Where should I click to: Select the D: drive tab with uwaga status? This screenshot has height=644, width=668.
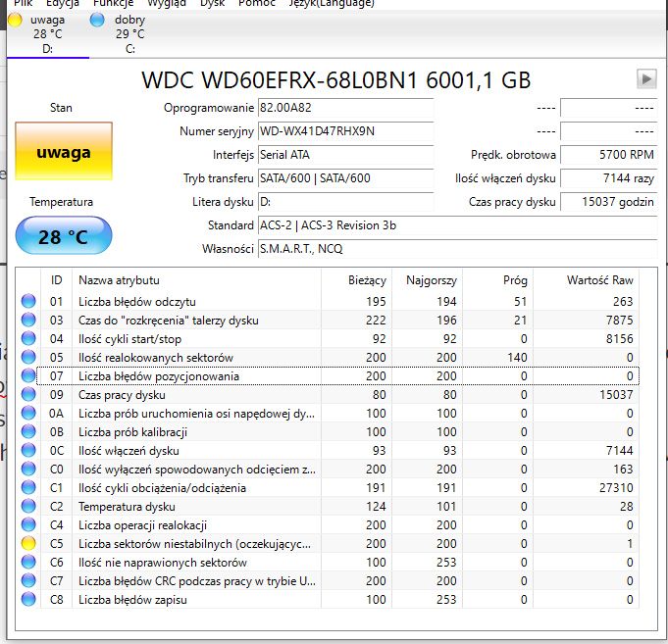coord(48,34)
